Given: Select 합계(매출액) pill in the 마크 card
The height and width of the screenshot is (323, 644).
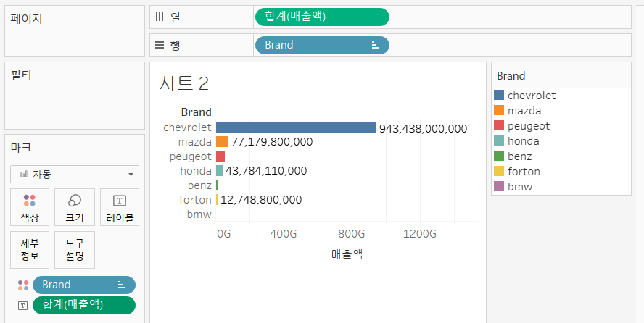Looking at the screenshot, I should tap(84, 305).
